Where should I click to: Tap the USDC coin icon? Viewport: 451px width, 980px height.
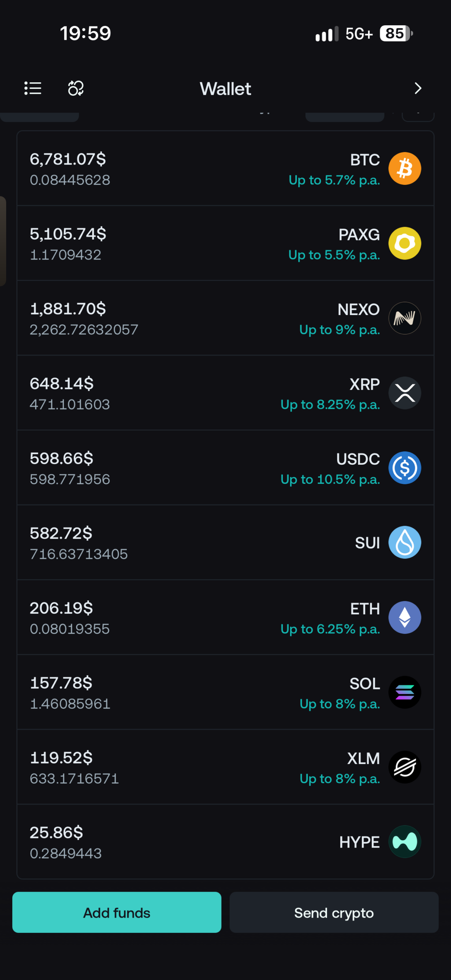[x=405, y=468]
